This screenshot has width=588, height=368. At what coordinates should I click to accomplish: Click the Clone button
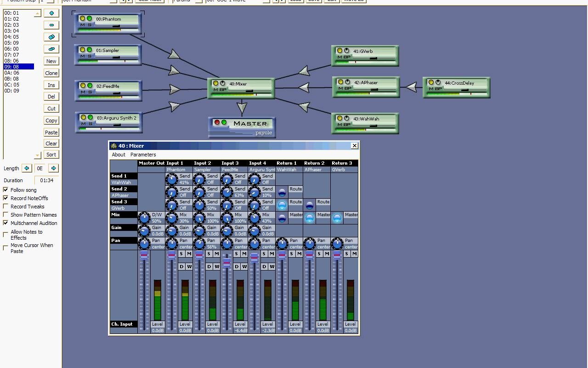(51, 73)
